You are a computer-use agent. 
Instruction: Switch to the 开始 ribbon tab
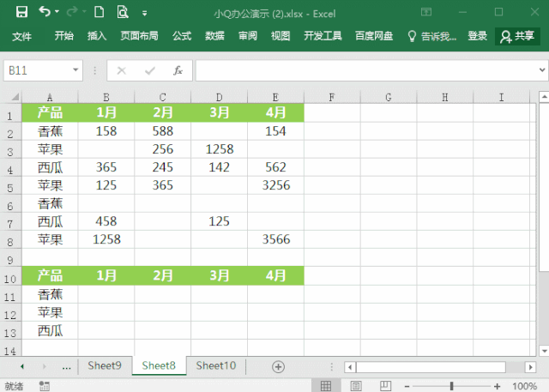(x=64, y=36)
